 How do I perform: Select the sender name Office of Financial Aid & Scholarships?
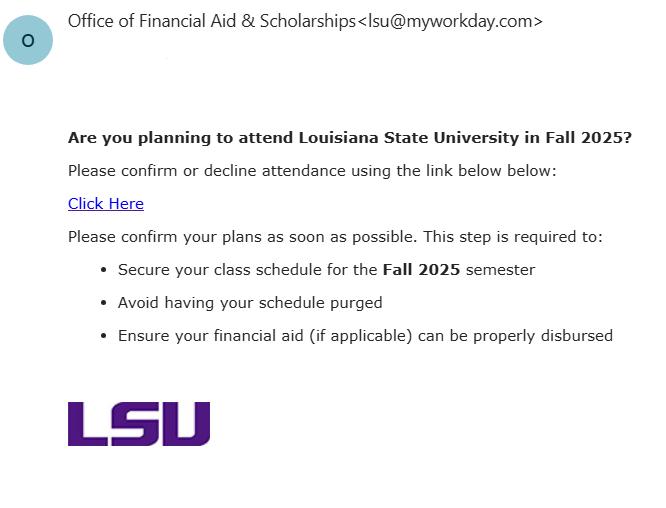pos(212,21)
